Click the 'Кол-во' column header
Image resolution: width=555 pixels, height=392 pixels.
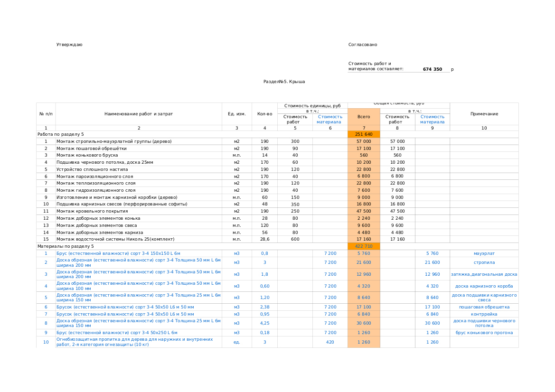264,114
